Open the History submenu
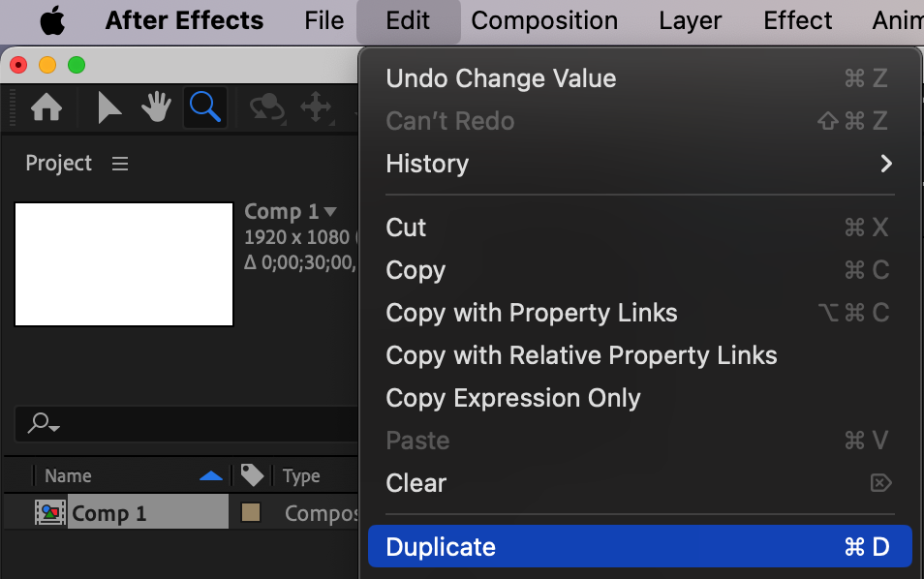The height and width of the screenshot is (579, 924). point(639,164)
